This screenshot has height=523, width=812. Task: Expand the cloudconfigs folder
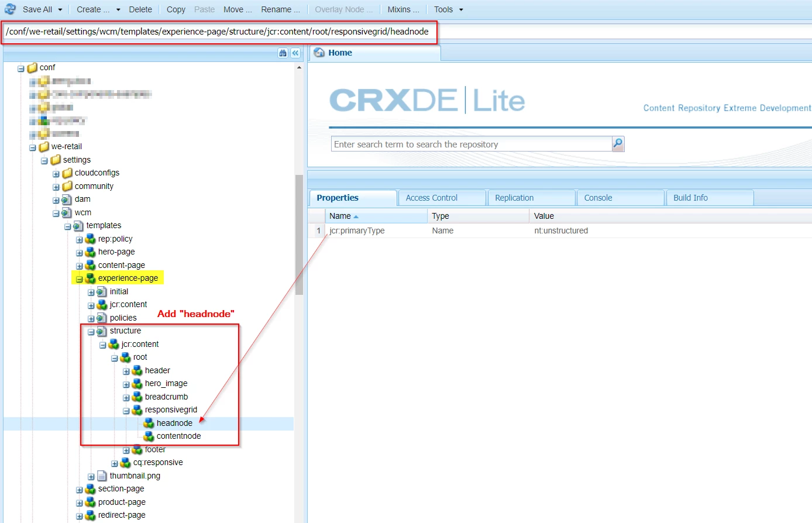pos(56,174)
